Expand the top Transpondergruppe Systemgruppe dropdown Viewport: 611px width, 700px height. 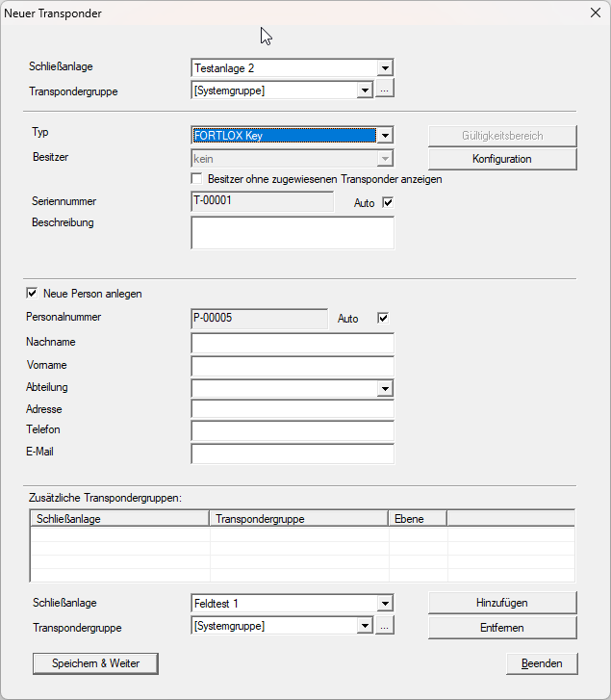click(x=365, y=90)
